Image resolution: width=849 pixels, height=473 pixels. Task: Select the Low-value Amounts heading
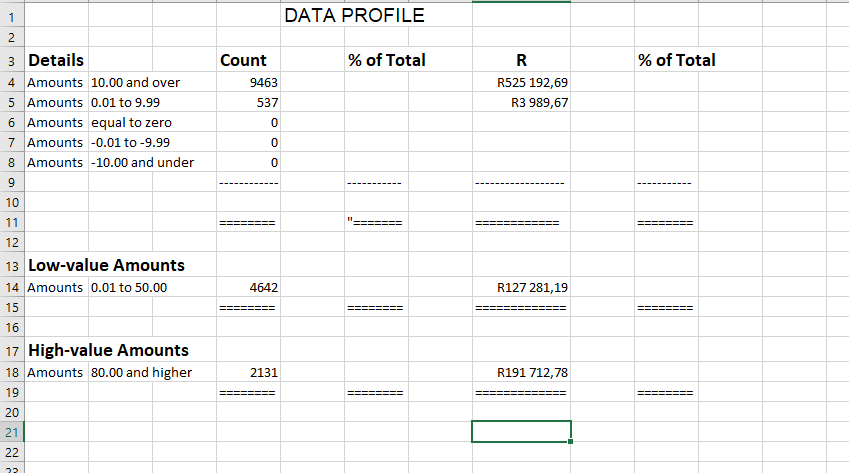(x=106, y=265)
